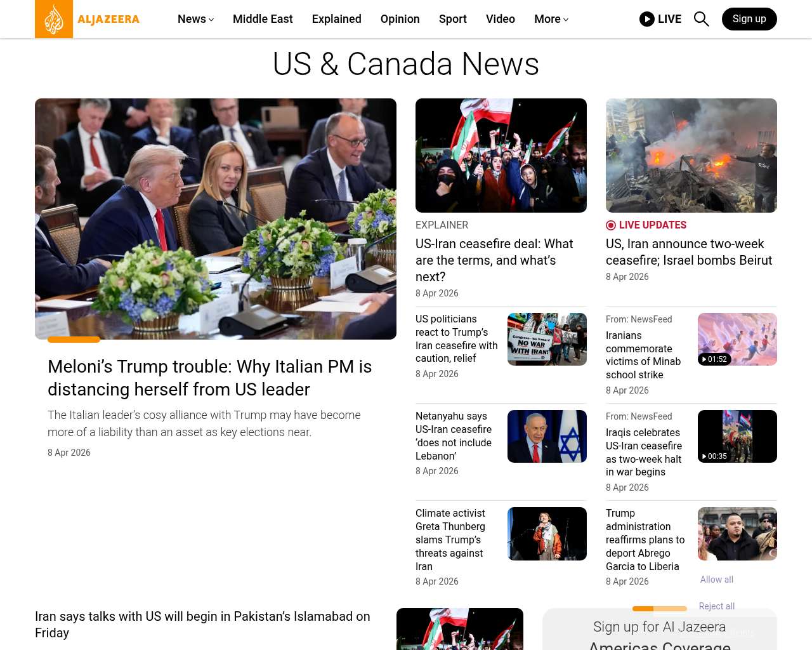This screenshot has height=650, width=812.
Task: Open US politicians react to ceasefire story
Action: tap(457, 338)
